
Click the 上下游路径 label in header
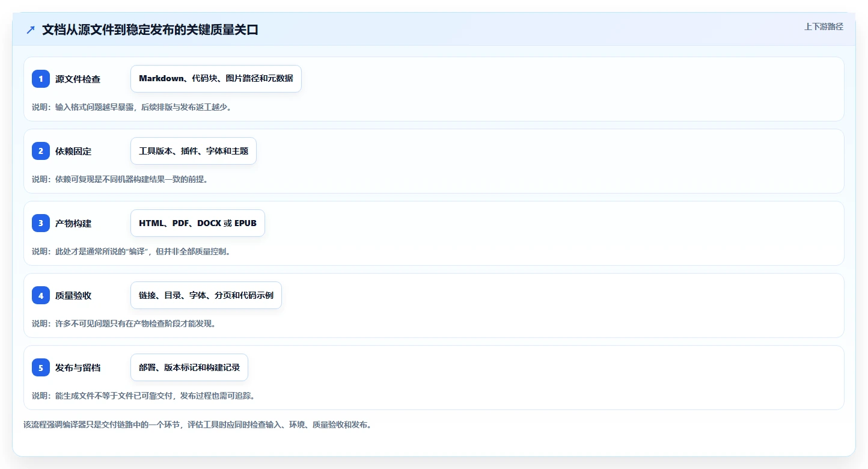(x=824, y=26)
